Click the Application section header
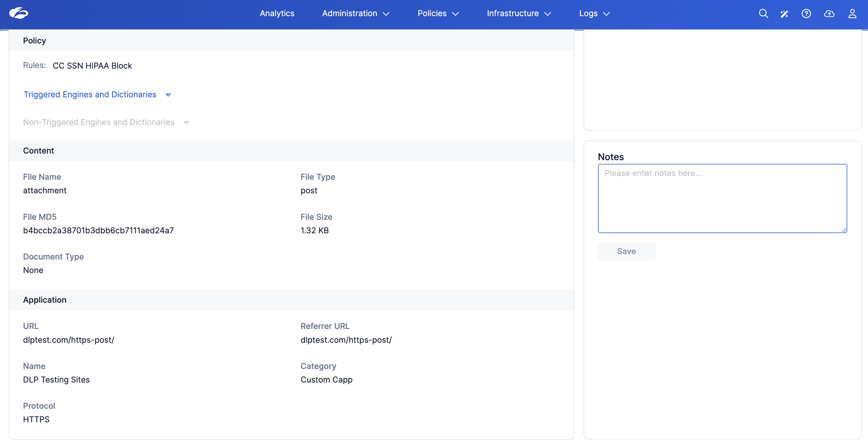 [x=291, y=300]
